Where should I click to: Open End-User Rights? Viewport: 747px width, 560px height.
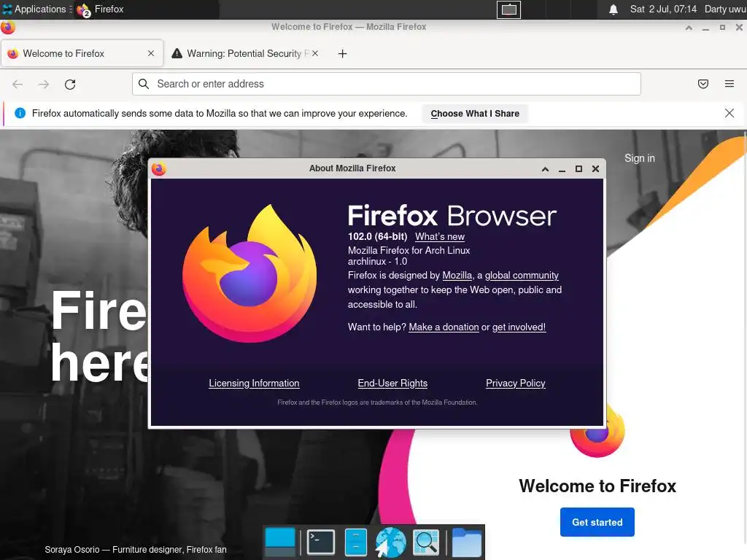pyautogui.click(x=392, y=384)
